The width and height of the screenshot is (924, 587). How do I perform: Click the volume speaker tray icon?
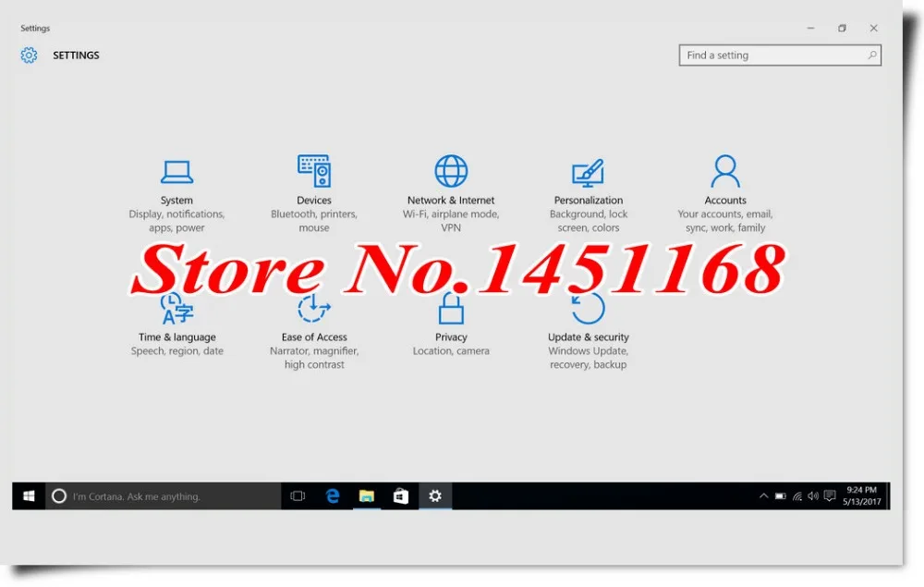click(x=813, y=495)
